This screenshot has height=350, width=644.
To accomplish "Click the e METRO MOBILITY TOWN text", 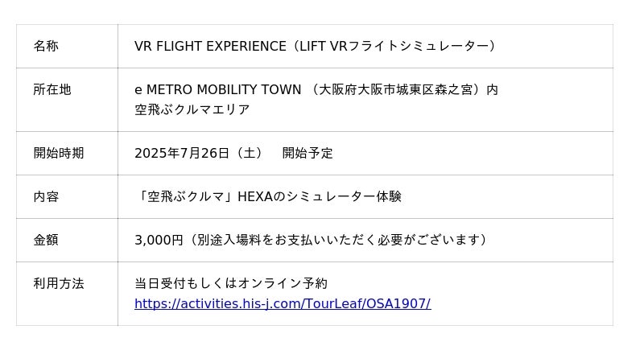I will (x=218, y=90).
